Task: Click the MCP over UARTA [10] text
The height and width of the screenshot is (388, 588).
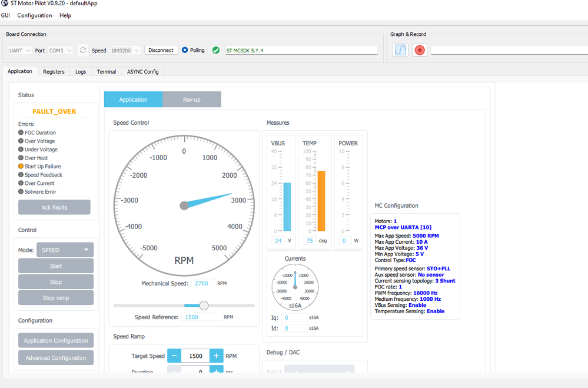Action: [x=403, y=227]
